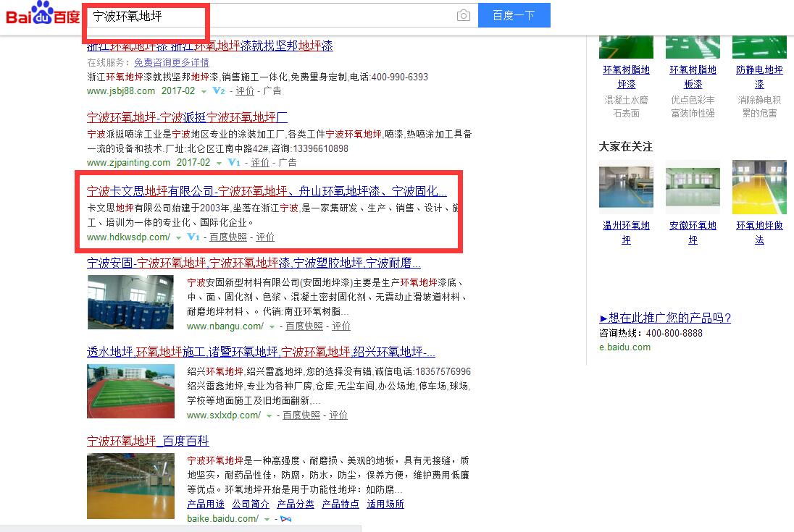
Task: Open the 宁波安固 result title
Action: [254, 263]
